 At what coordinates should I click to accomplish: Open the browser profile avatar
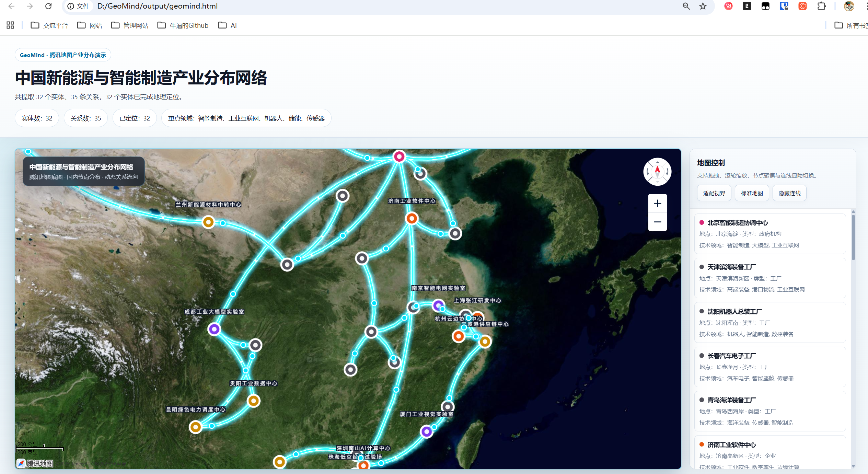[x=849, y=6]
